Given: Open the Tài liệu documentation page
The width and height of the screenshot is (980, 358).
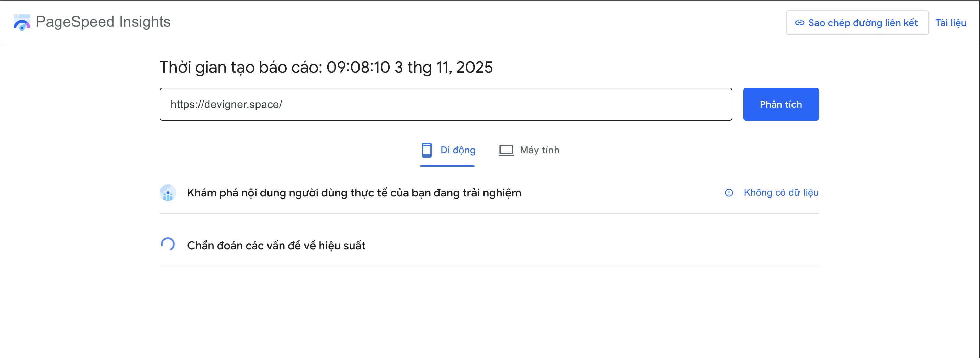Looking at the screenshot, I should (951, 23).
